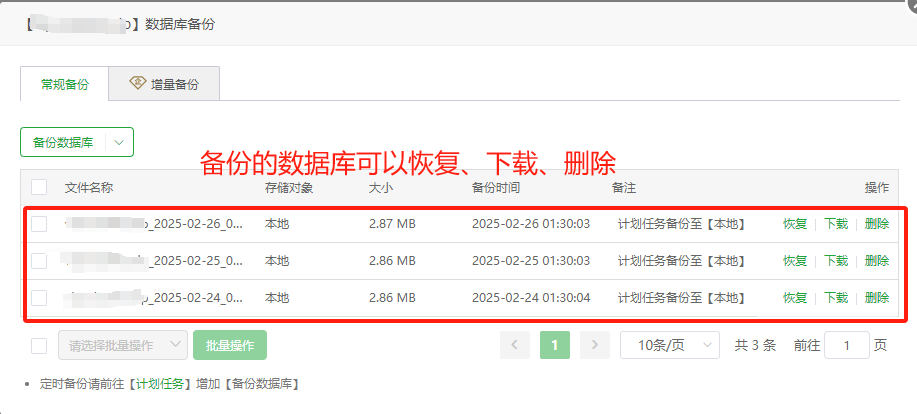The height and width of the screenshot is (414, 917).
Task: Click the 备份数据库 button
Action: 63,142
